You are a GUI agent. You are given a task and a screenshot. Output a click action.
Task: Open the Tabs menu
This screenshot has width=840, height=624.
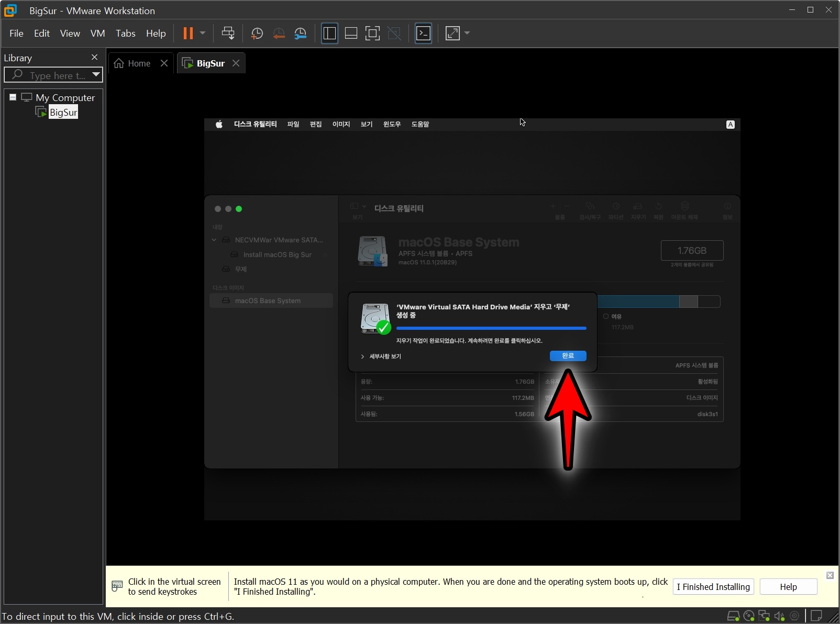pos(126,34)
